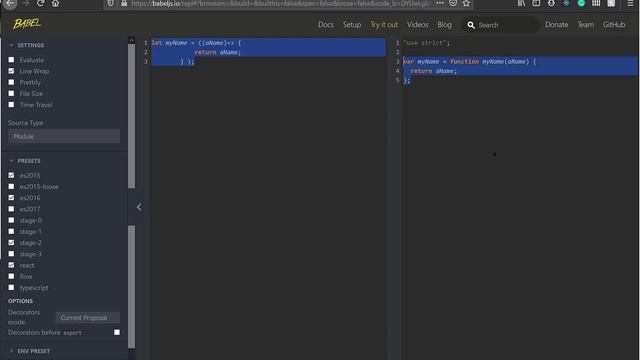Click the "use strict" line in output
This screenshot has height=360, width=640.
427,43
